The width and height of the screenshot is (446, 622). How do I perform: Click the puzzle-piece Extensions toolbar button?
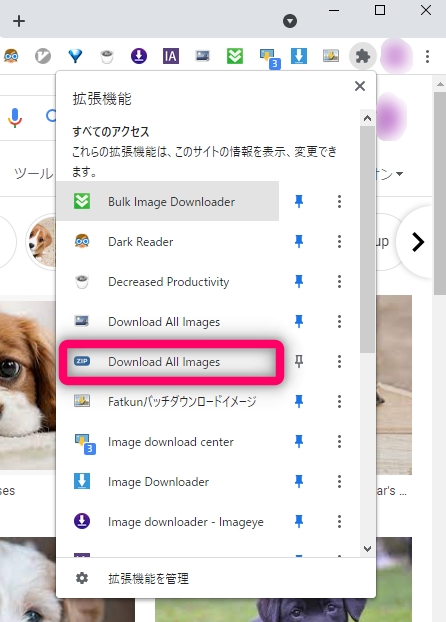click(x=363, y=56)
